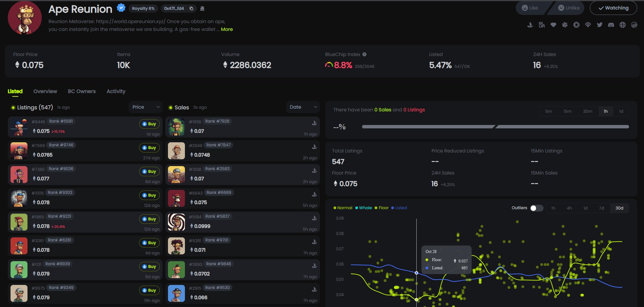Open marketplace icon on sale #2915

point(315,289)
